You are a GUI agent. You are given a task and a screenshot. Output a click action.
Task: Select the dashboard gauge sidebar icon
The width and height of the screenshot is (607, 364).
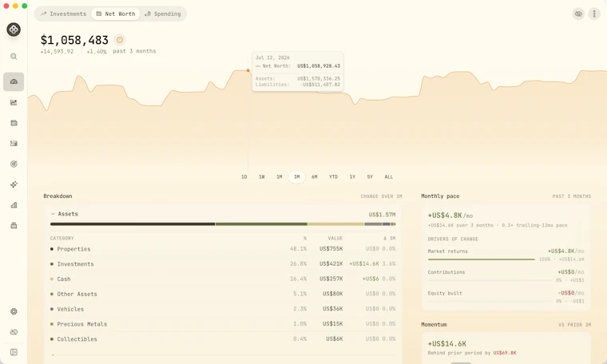[14, 81]
